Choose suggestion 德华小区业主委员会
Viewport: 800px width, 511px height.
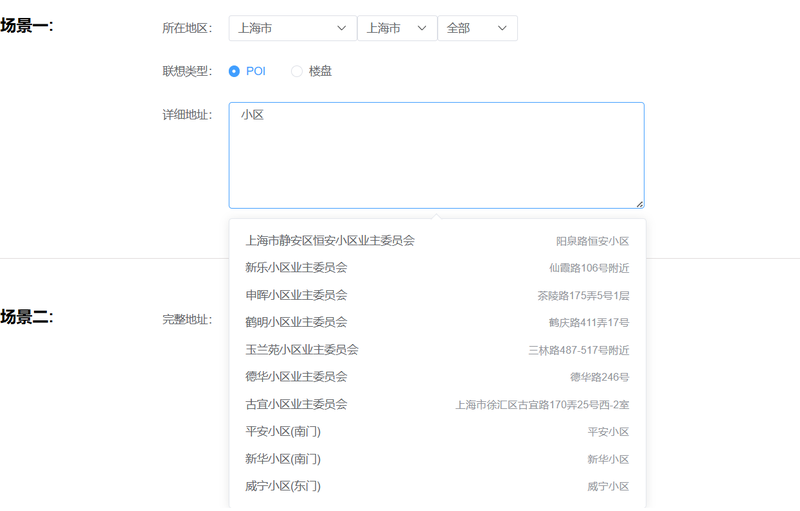pyautogui.click(x=437, y=377)
